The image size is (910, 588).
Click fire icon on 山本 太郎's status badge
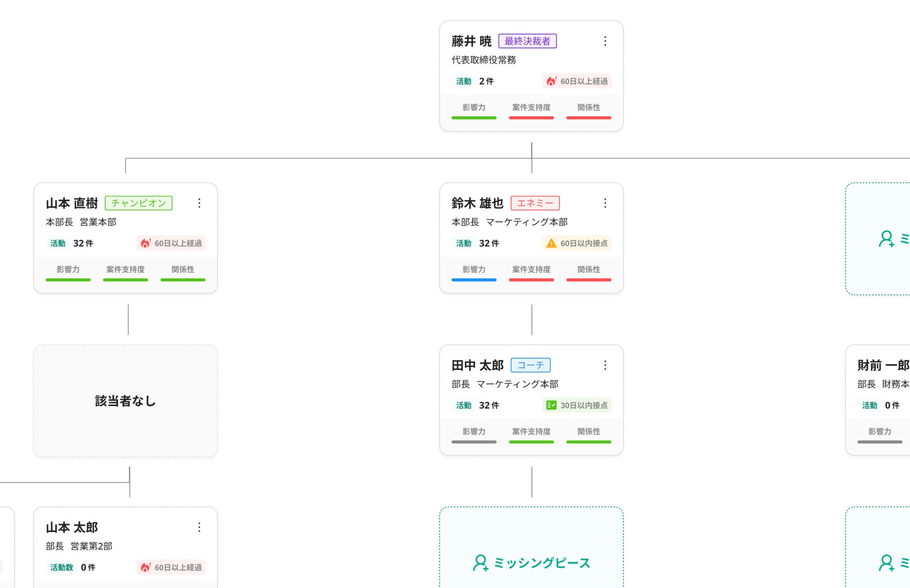click(146, 567)
